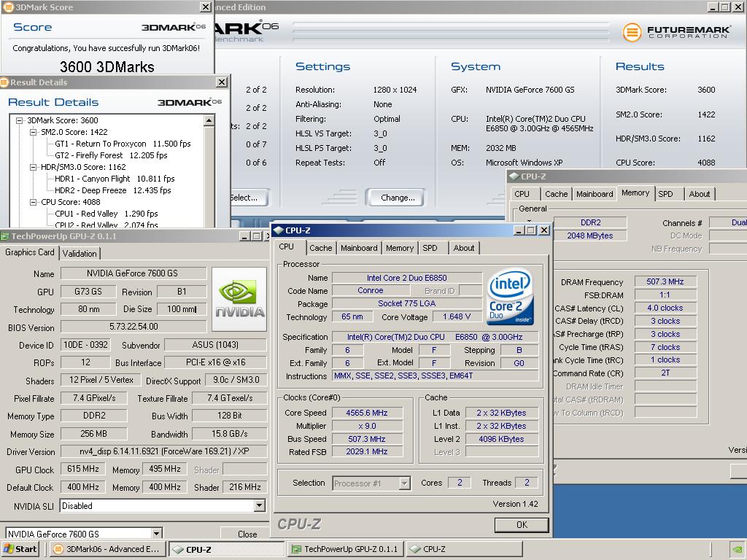Click the front CPU-Z title bar icon
The height and width of the screenshot is (560, 747).
[x=279, y=230]
